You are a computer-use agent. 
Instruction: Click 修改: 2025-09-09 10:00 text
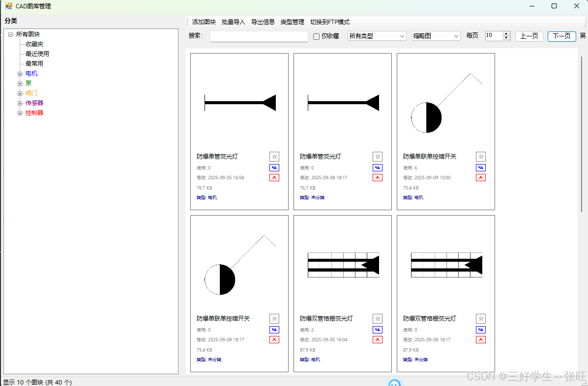point(427,178)
